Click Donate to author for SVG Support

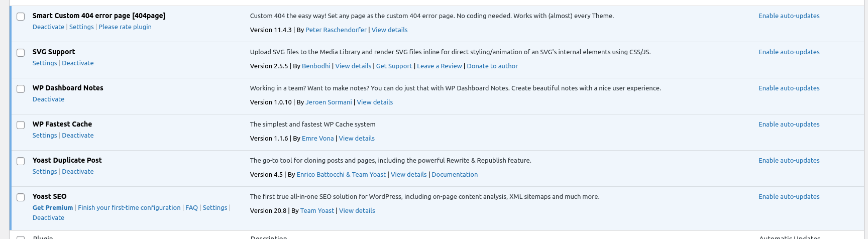click(x=492, y=66)
